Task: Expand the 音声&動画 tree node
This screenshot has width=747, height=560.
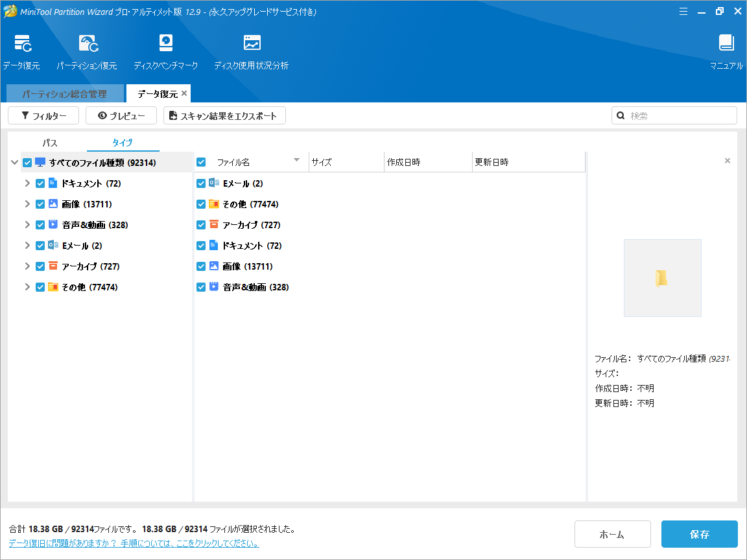Action: coord(27,225)
